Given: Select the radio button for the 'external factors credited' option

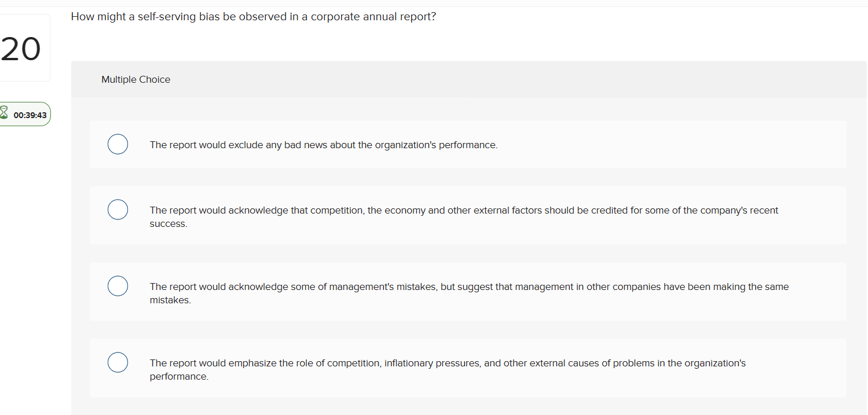Looking at the screenshot, I should point(118,209).
